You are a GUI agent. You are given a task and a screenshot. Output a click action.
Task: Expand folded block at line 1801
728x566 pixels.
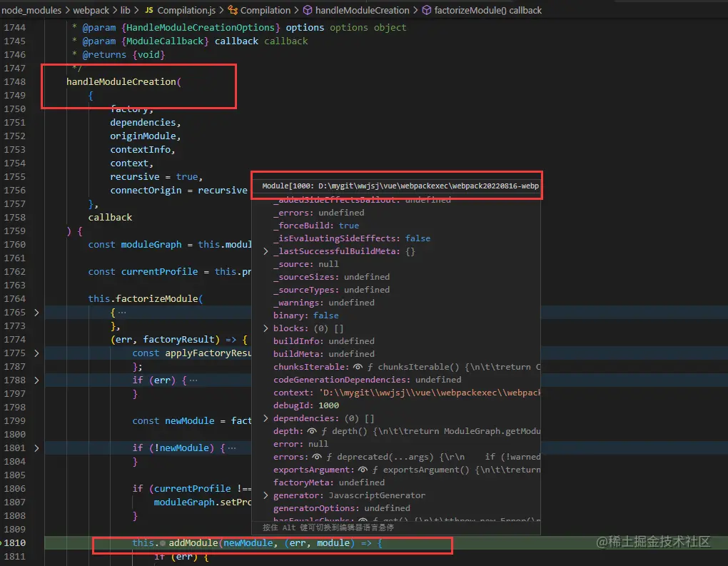coord(36,448)
